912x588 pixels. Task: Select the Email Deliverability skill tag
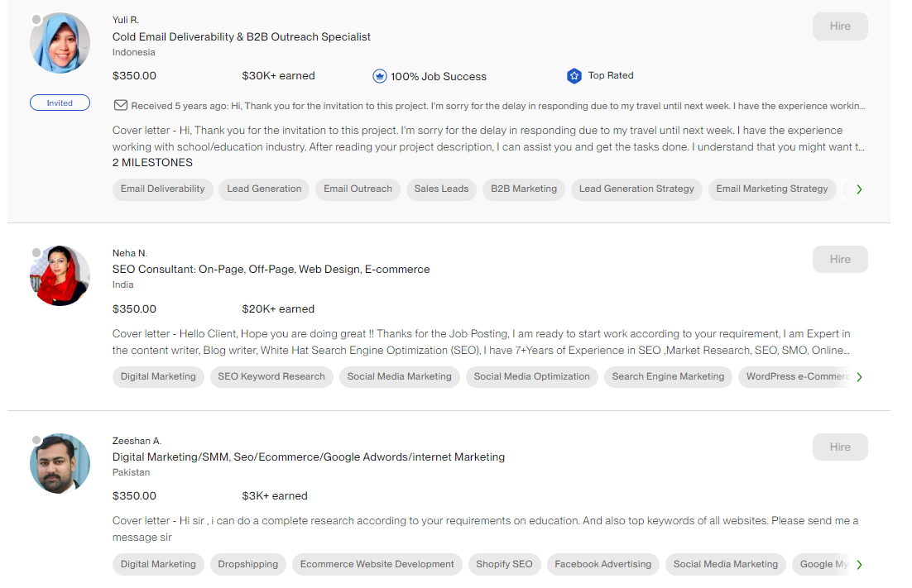point(162,189)
